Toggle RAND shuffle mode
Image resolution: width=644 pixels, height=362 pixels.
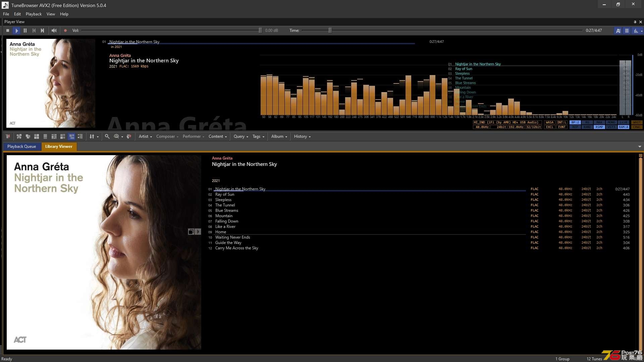(x=587, y=127)
